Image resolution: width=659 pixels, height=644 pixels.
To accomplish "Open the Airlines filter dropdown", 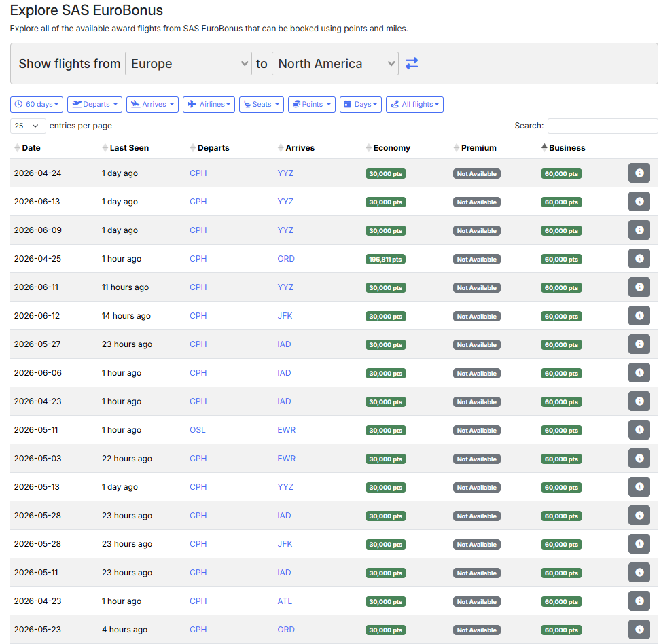I will click(x=209, y=105).
